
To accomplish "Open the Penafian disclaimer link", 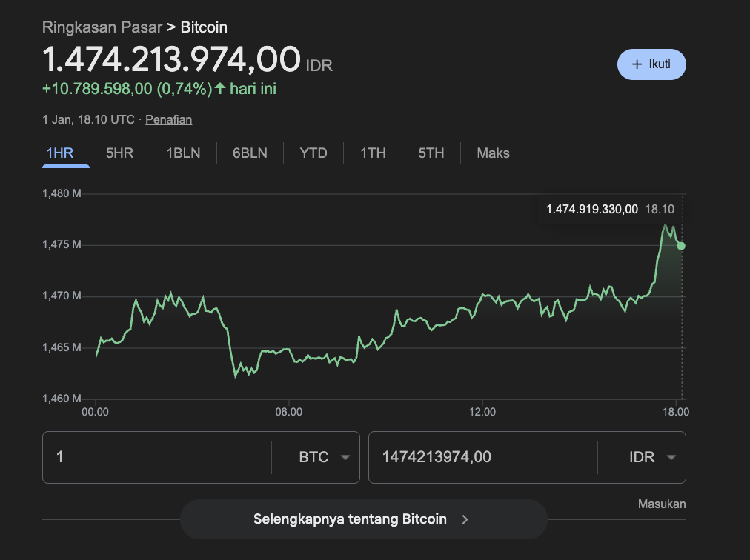I will [x=168, y=119].
